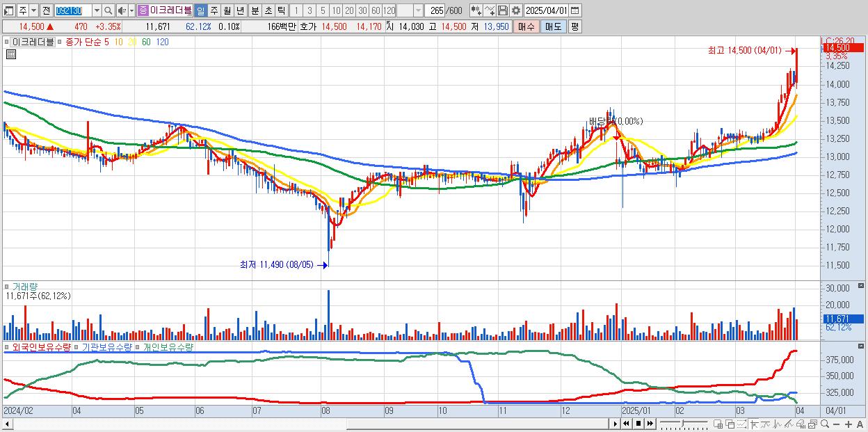868x432 pixels.
Task: Click the play replay button
Action: pos(616,424)
